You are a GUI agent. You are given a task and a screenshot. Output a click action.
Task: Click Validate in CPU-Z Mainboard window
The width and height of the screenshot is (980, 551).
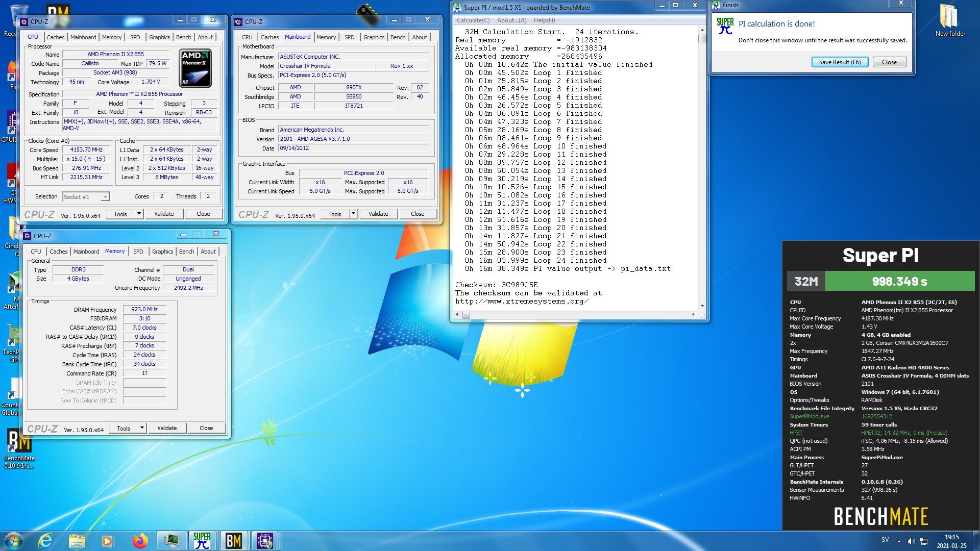(x=378, y=214)
